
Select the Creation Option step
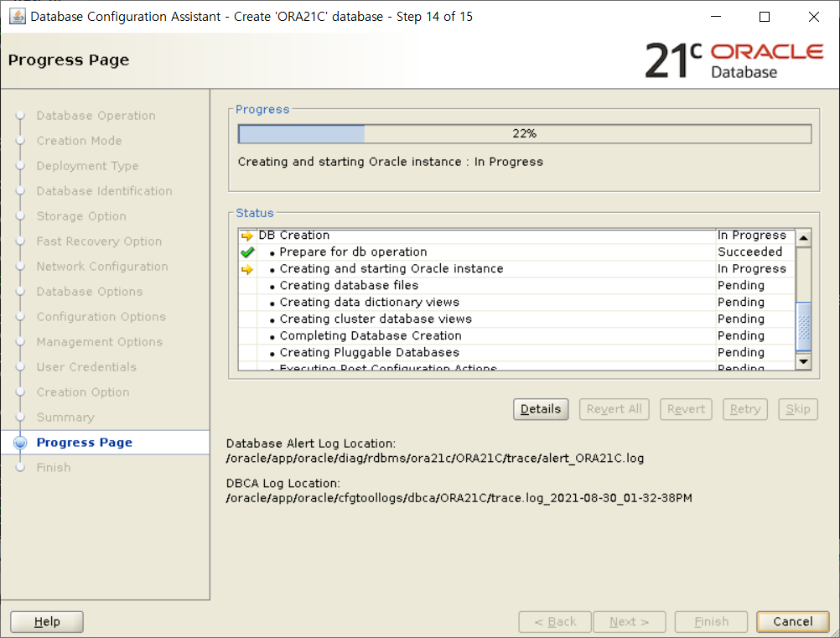point(83,392)
